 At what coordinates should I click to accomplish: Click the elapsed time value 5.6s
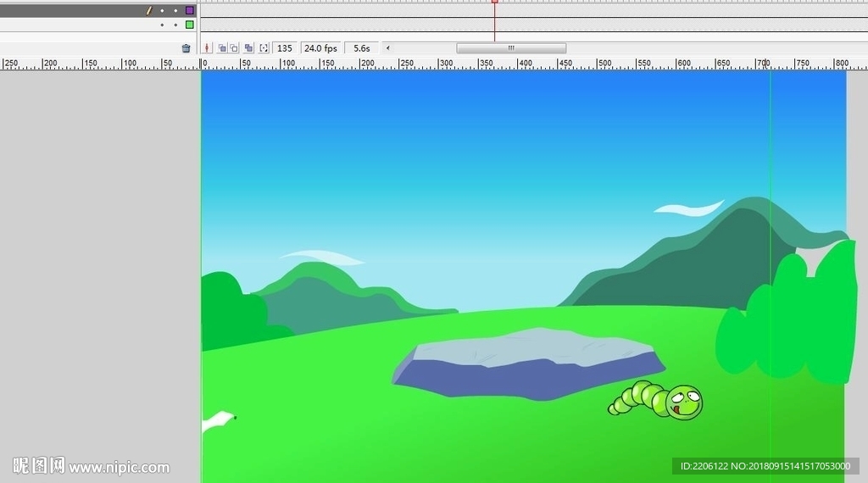pos(361,48)
